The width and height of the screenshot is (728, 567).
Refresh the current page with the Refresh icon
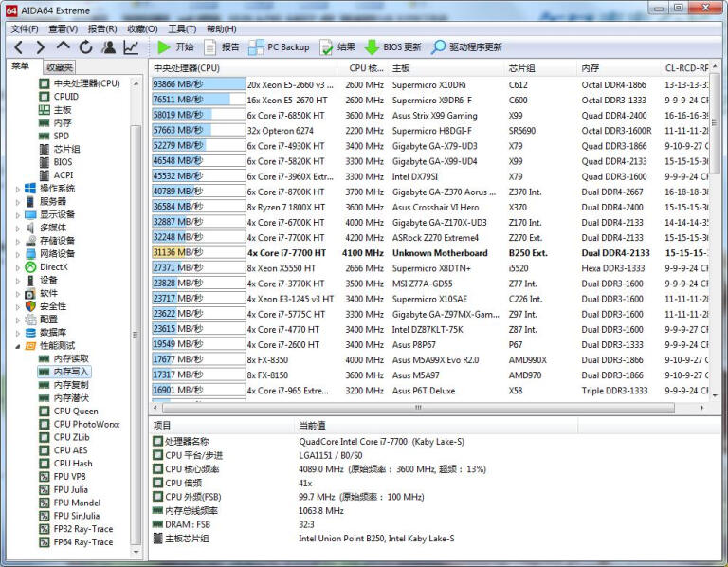86,46
